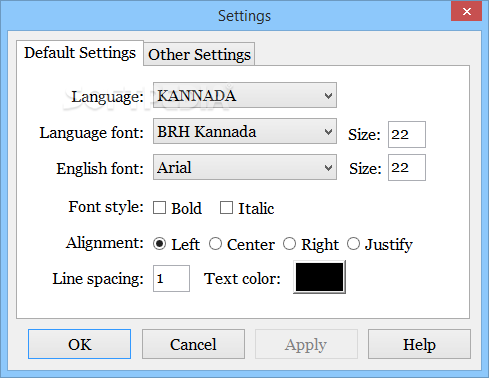The height and width of the screenshot is (378, 489).
Task: Click the Line spacing input field
Action: pos(171,278)
